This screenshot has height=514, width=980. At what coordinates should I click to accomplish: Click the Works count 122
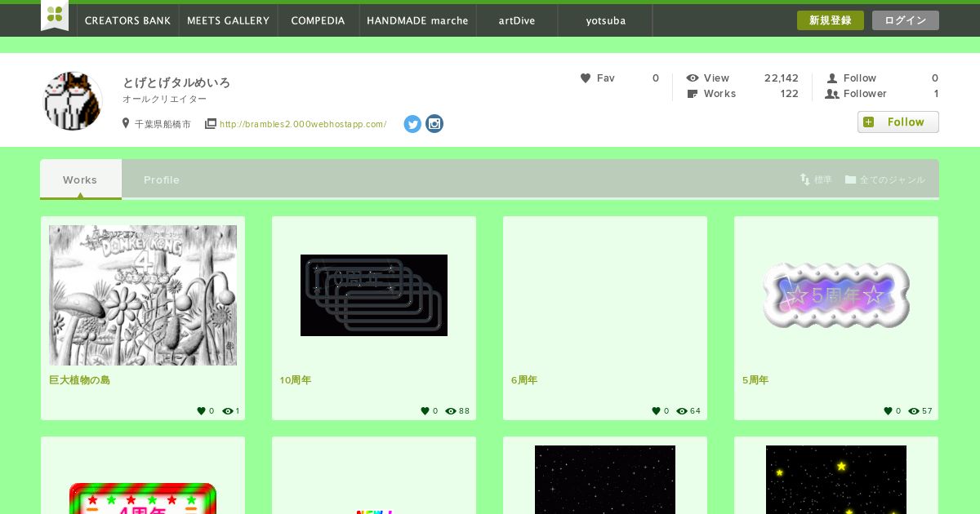(x=789, y=94)
